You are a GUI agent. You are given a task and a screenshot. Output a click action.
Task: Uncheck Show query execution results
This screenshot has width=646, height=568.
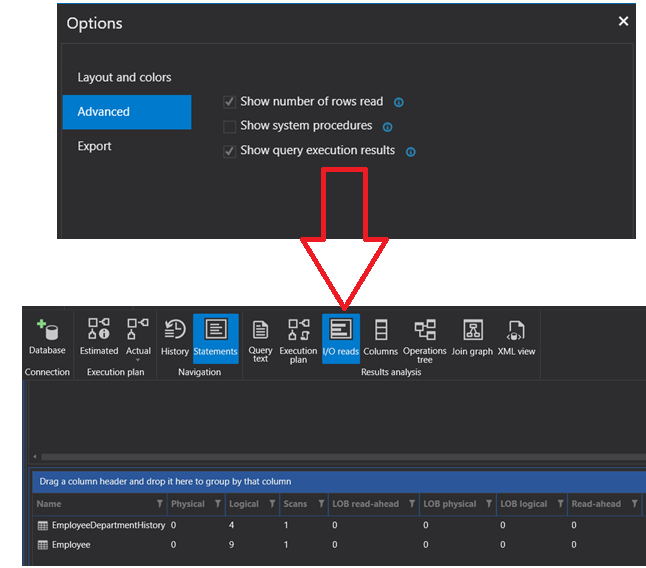pos(230,151)
